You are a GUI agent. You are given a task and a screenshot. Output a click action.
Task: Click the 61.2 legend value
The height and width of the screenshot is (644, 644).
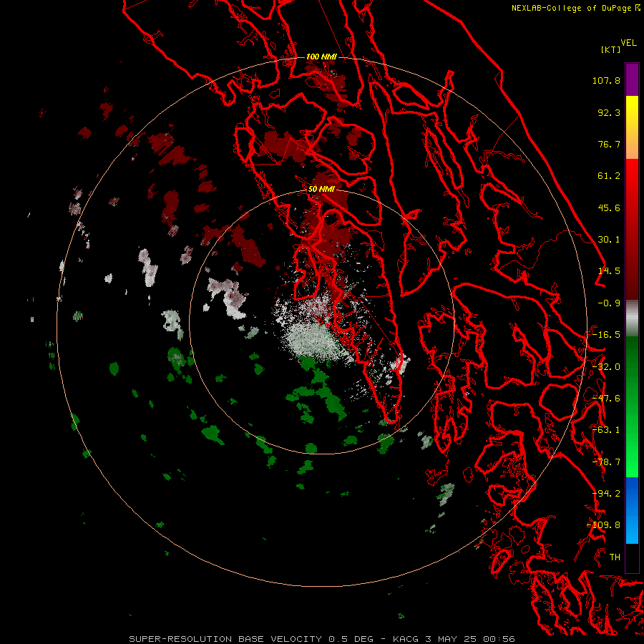point(609,176)
